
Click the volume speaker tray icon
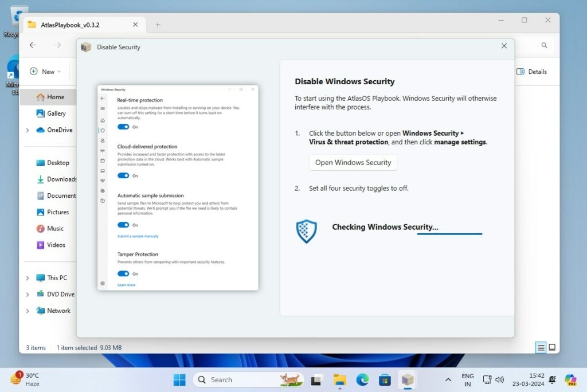click(x=499, y=379)
